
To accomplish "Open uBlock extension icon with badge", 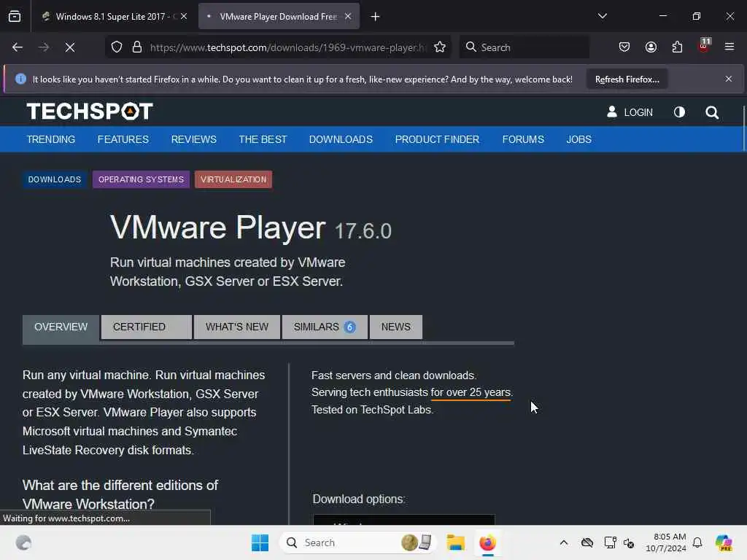I will tap(704, 46).
